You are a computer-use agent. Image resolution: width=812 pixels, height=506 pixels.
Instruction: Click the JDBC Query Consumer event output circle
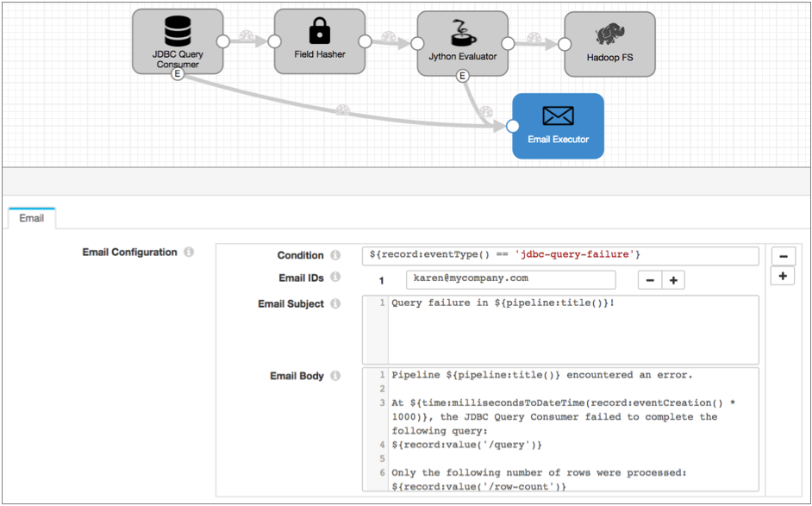tap(178, 74)
